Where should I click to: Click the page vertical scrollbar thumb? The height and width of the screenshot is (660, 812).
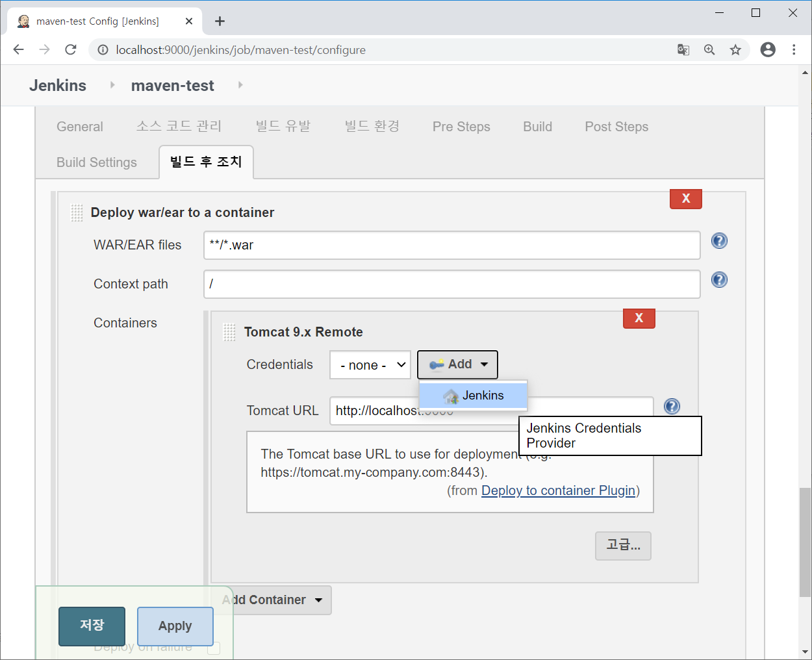805,542
